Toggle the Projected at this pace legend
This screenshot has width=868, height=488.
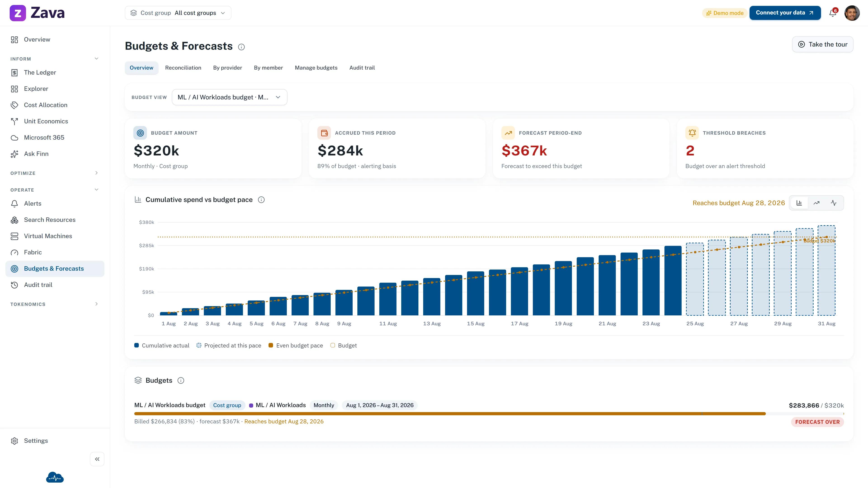click(x=229, y=345)
